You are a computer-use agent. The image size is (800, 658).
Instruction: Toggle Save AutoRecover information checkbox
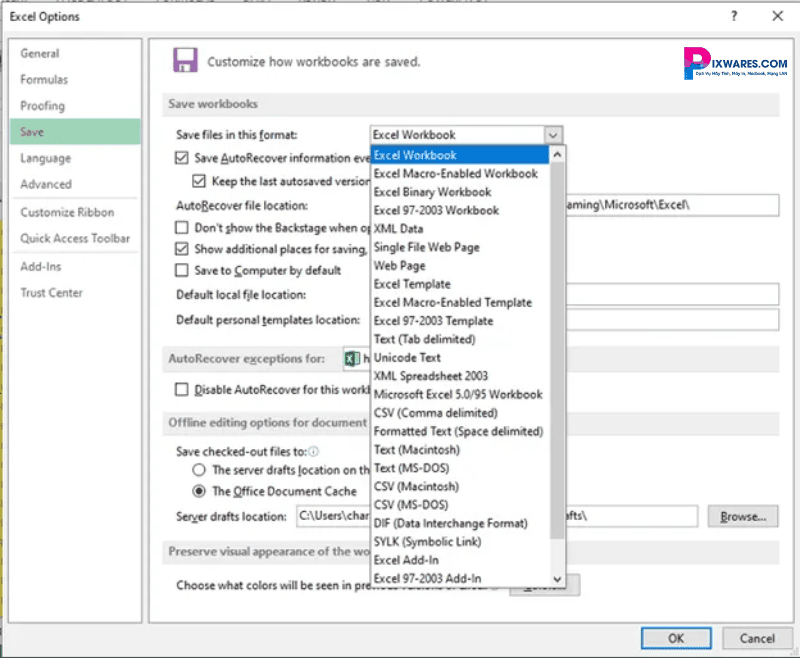[182, 158]
